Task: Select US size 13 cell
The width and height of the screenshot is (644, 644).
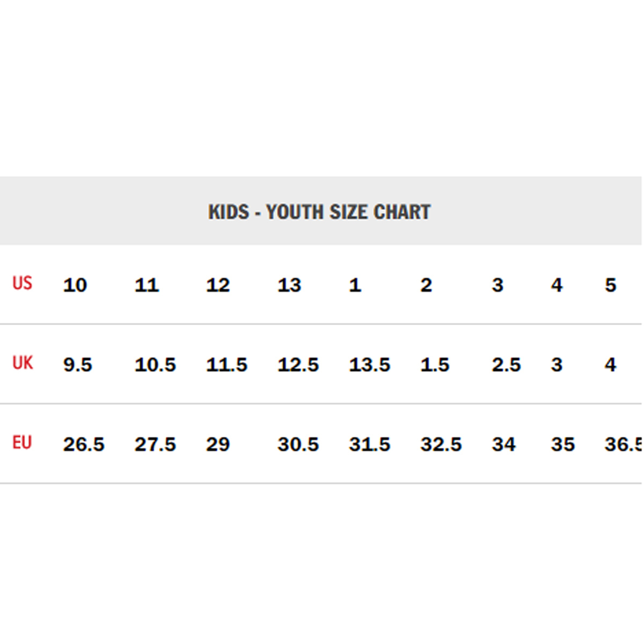Action: 289,285
